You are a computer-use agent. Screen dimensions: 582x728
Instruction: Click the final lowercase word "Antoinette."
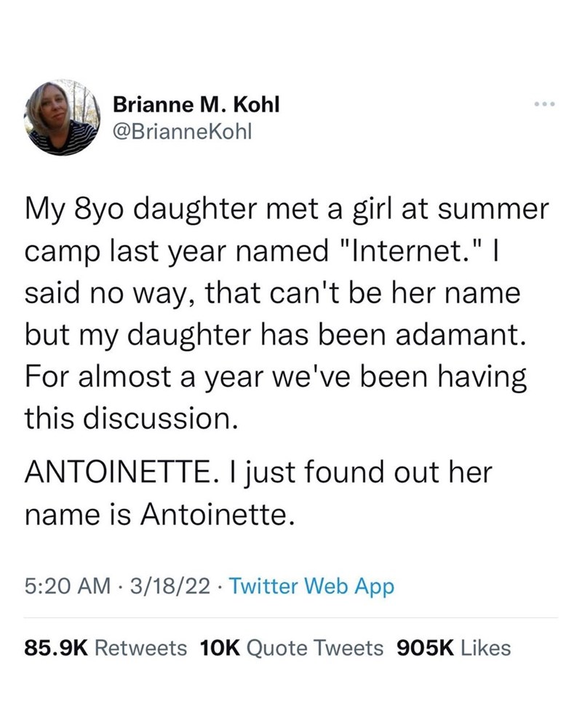click(x=217, y=515)
